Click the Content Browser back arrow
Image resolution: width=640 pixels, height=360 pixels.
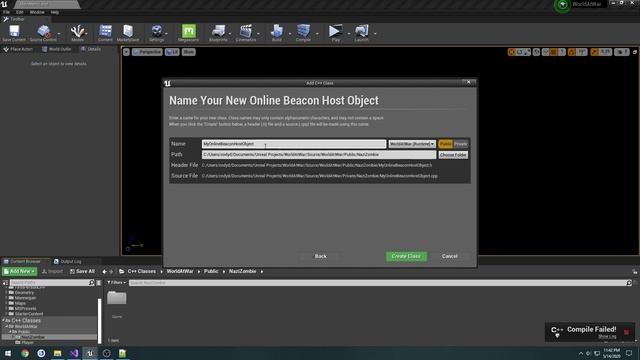point(104,271)
